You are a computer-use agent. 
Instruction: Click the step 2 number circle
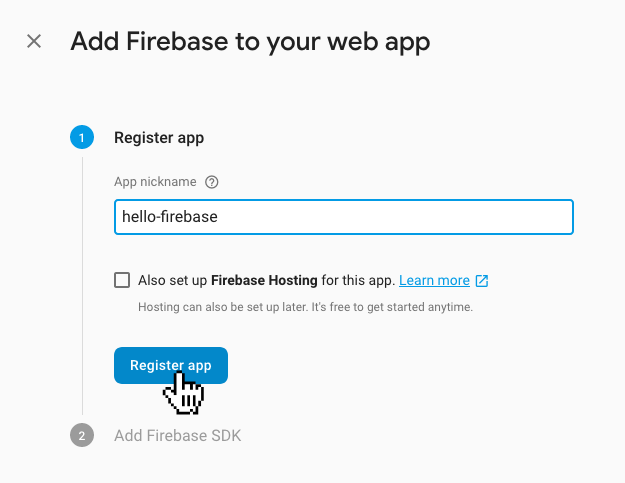point(82,436)
